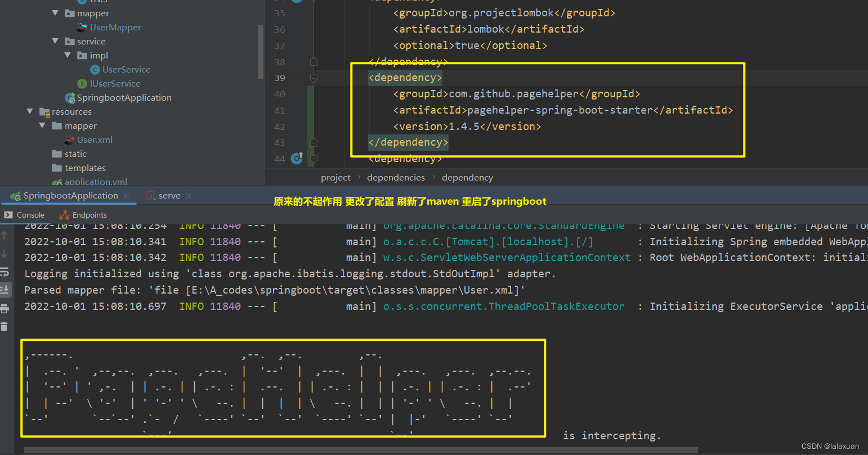868x455 pixels.
Task: Fold the pagehelper dependency block on line 39
Action: (x=314, y=78)
